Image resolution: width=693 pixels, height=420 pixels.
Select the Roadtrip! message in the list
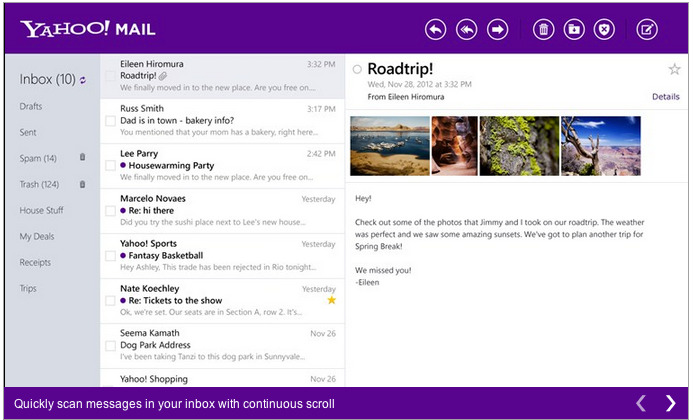pos(222,76)
